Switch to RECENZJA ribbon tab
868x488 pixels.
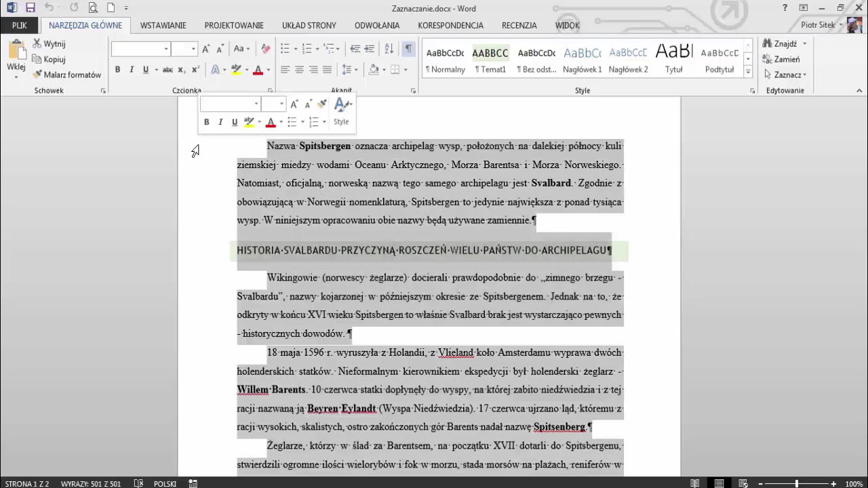tap(519, 25)
